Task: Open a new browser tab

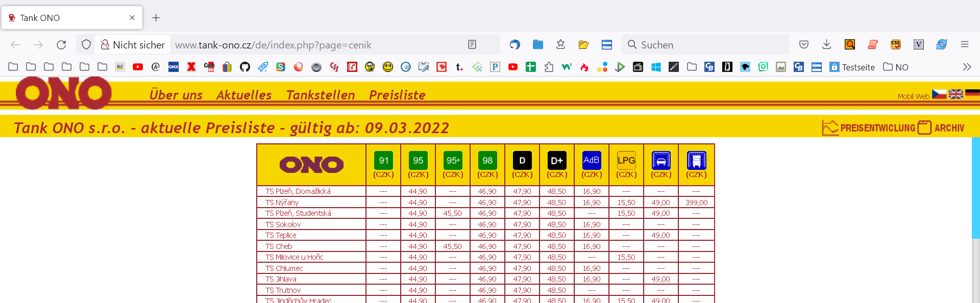Action: point(156,18)
